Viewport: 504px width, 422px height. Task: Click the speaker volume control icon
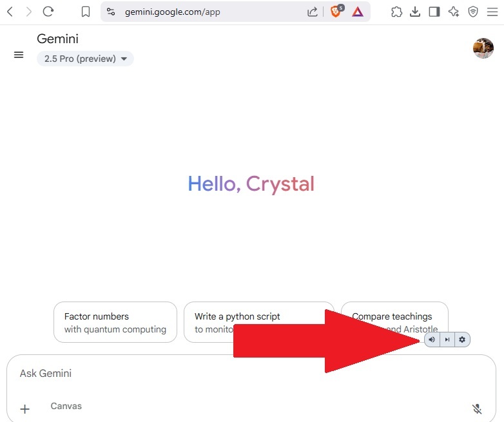[432, 340]
